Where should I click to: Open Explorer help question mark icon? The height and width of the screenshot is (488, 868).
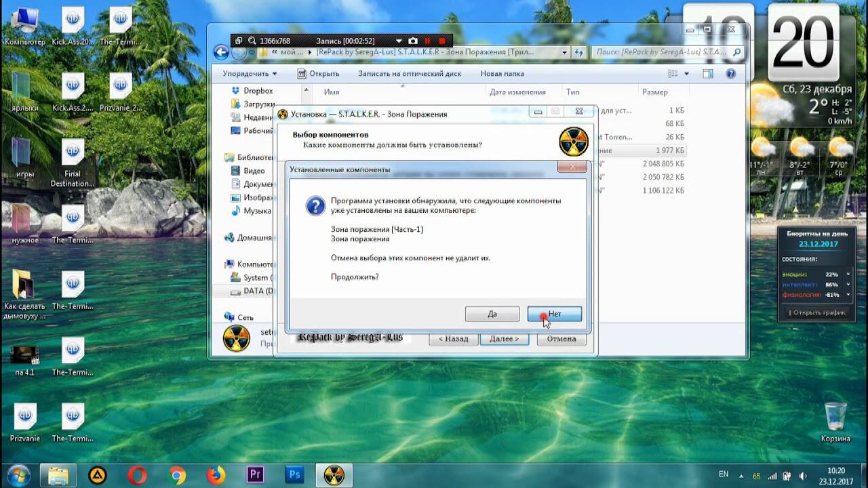pyautogui.click(x=730, y=73)
